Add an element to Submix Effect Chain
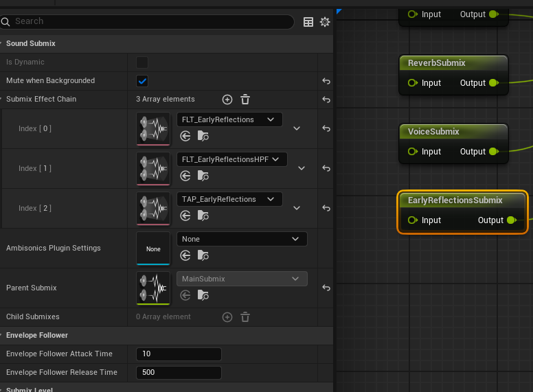 click(227, 100)
